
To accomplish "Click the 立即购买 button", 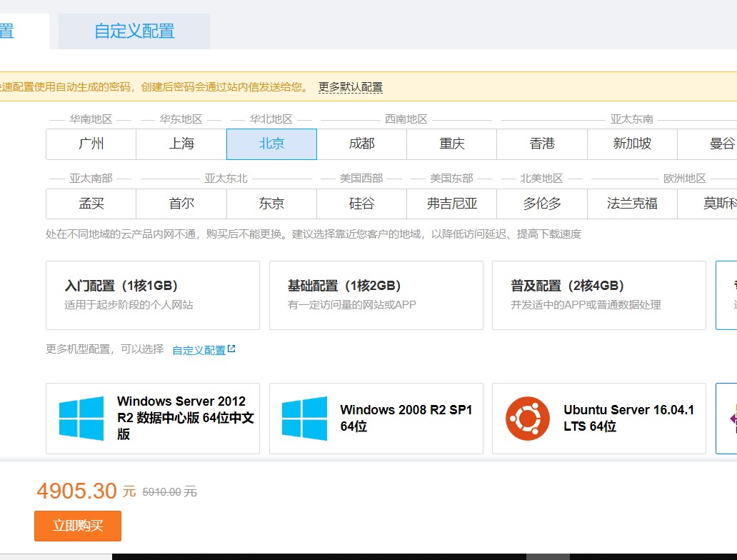I will (x=78, y=526).
